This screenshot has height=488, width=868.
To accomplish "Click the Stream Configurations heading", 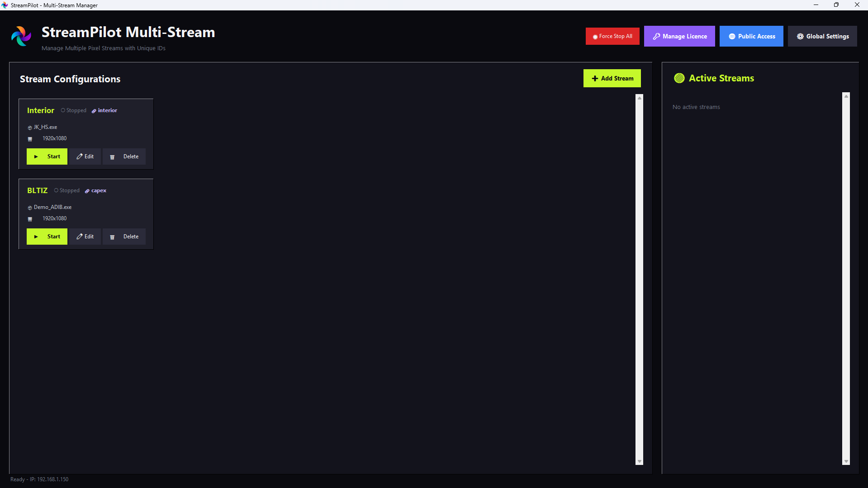I will point(70,79).
